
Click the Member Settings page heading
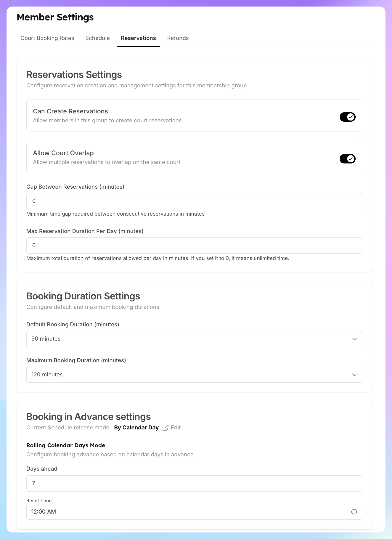click(55, 17)
